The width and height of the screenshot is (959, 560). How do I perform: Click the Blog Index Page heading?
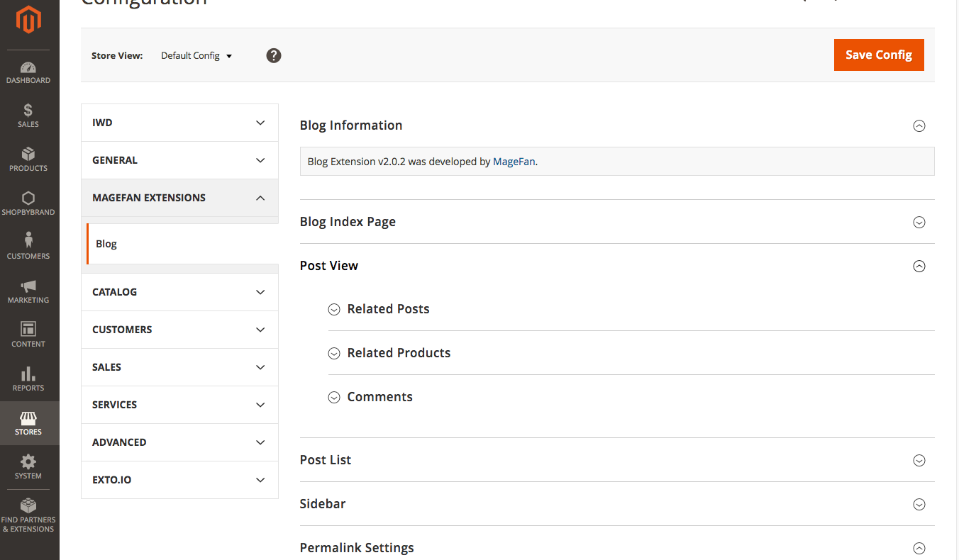click(348, 222)
